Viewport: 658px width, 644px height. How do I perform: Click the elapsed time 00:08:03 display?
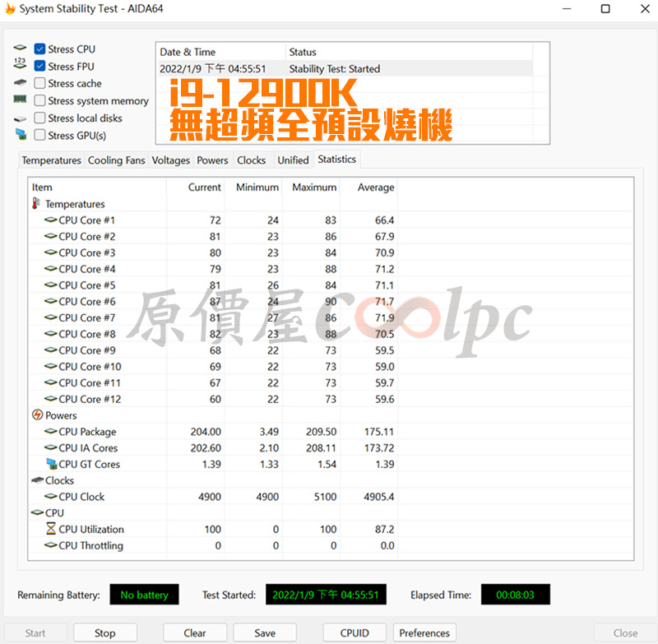[516, 595]
